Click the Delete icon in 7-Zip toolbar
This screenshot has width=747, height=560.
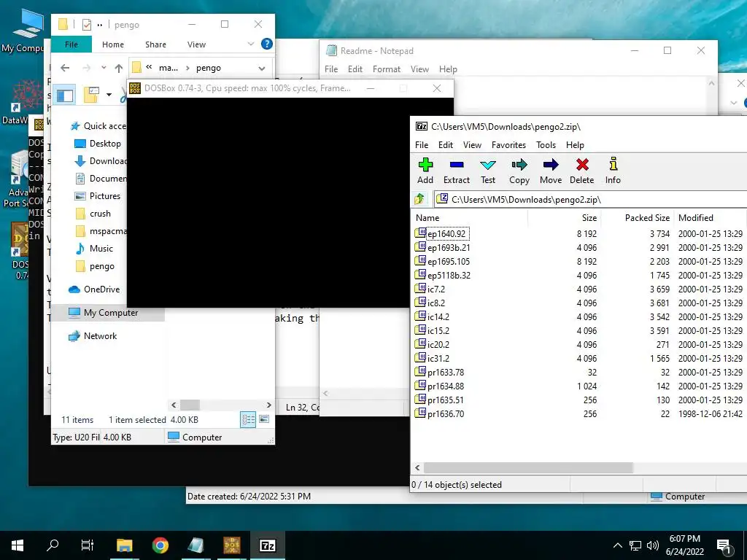point(582,165)
